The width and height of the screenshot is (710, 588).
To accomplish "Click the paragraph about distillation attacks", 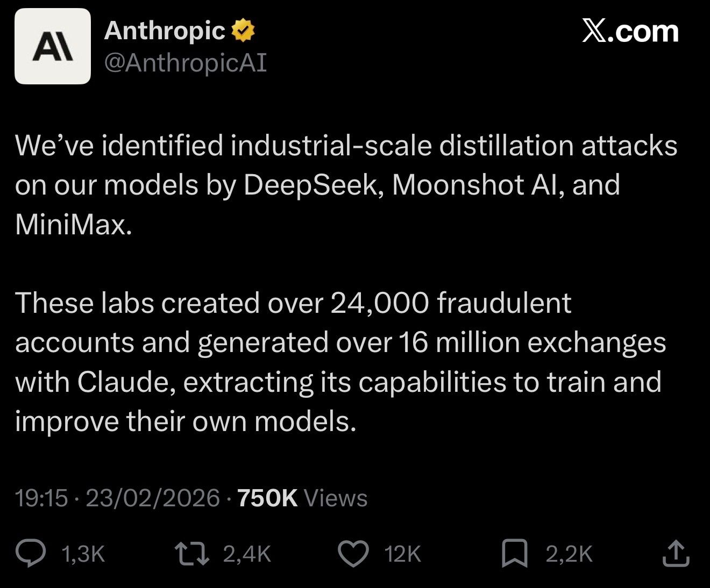I will (344, 184).
